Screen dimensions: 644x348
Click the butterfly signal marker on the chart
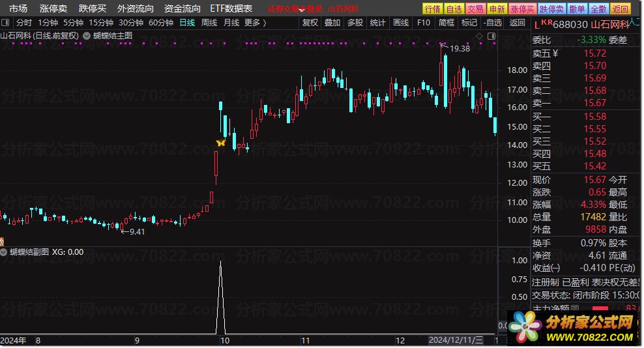point(220,143)
